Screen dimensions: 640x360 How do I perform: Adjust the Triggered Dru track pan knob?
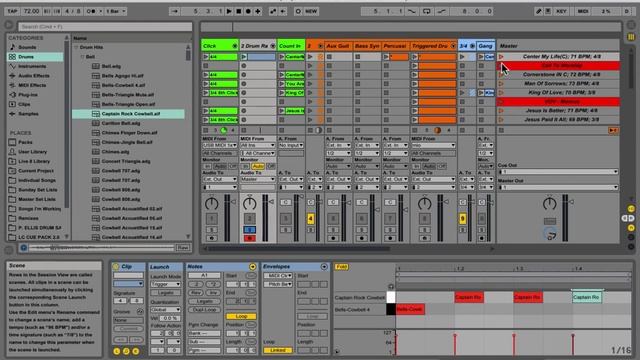tap(424, 203)
